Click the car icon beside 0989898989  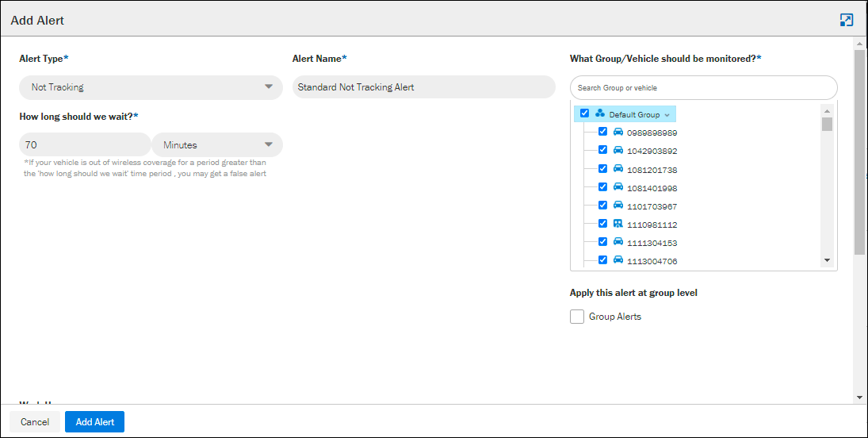click(618, 132)
